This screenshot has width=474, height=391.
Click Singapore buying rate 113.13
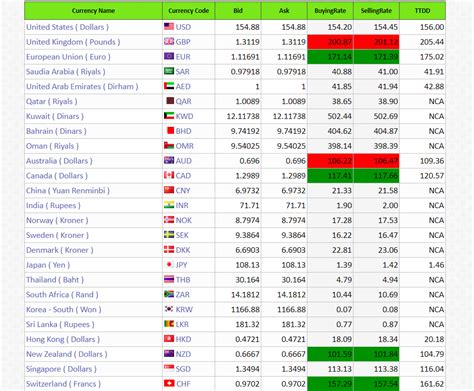click(x=340, y=369)
